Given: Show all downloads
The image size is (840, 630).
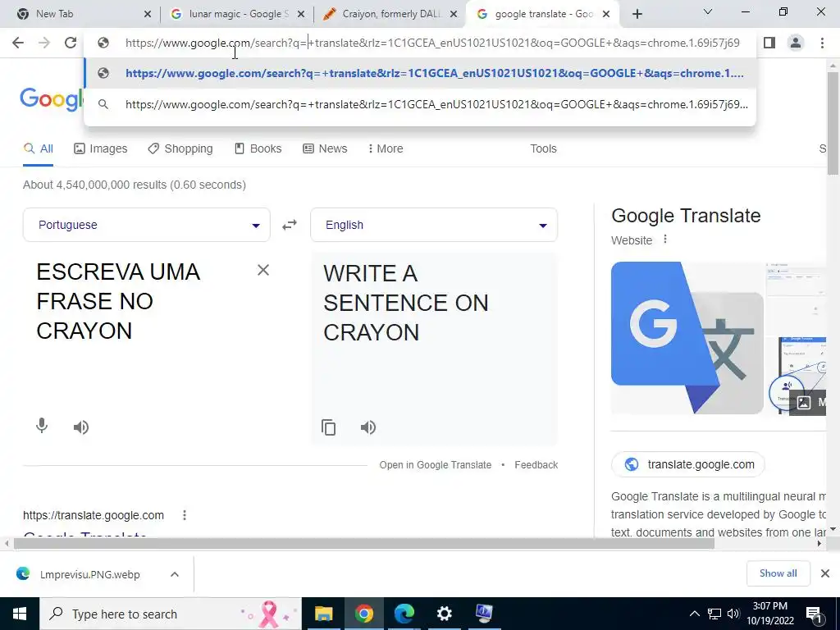Looking at the screenshot, I should pos(778,573).
